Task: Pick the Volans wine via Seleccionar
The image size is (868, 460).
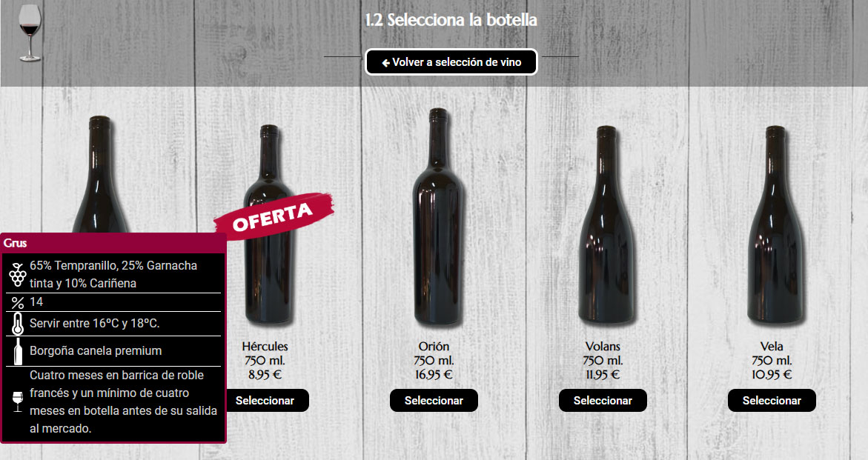Action: pyautogui.click(x=603, y=400)
